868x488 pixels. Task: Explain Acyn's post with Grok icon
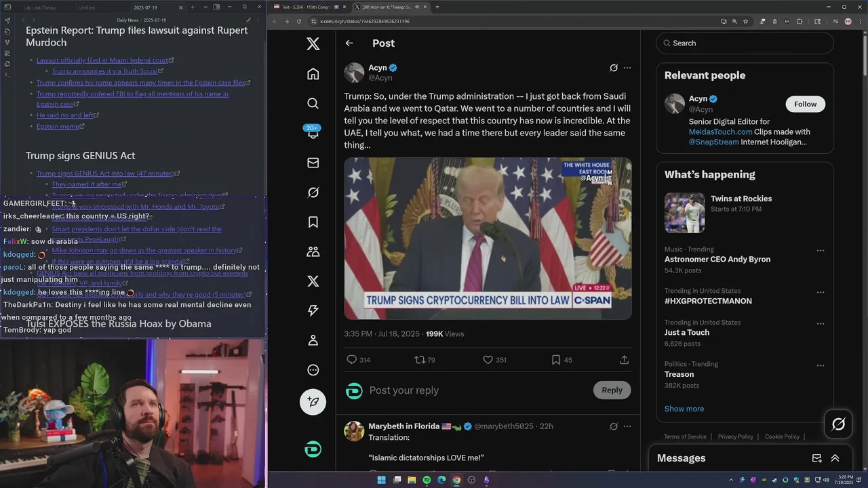pyautogui.click(x=613, y=68)
